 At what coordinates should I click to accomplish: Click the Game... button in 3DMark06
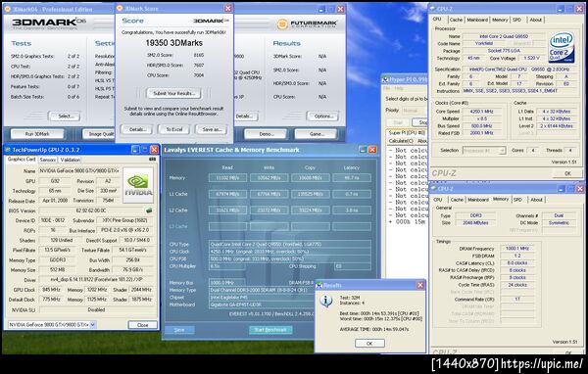[x=317, y=134]
